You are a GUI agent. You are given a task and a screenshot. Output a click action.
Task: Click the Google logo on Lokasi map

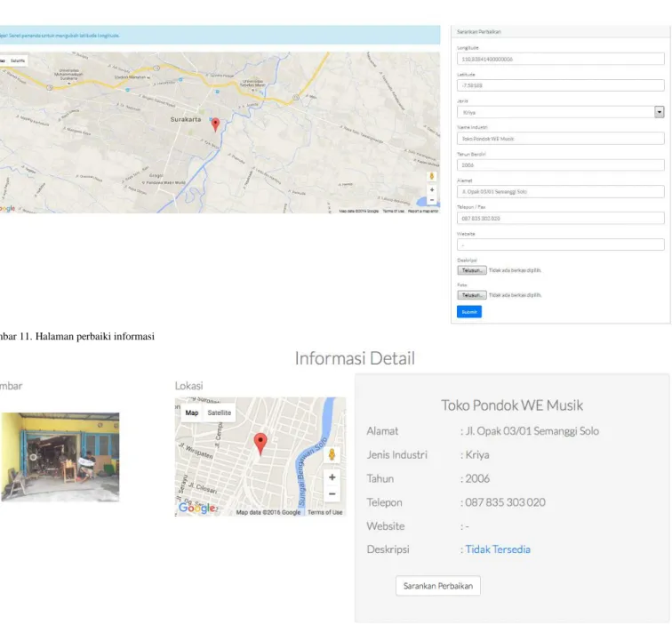tap(197, 508)
